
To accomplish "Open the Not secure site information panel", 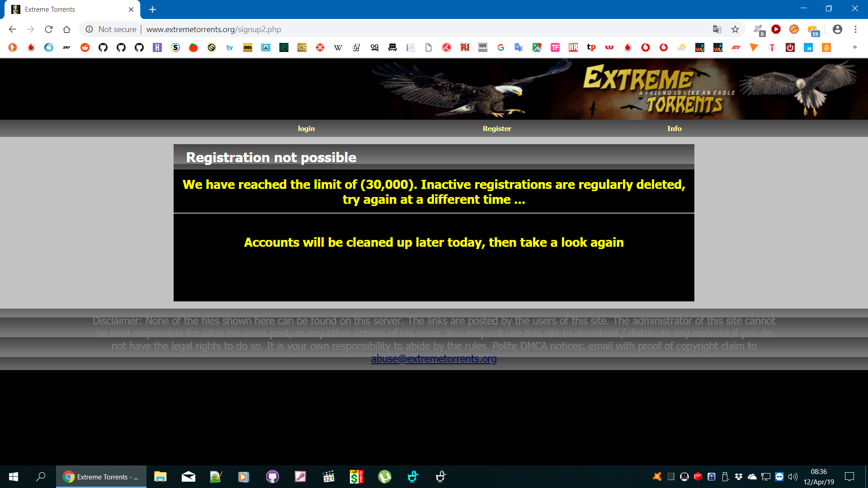I will pyautogui.click(x=90, y=29).
